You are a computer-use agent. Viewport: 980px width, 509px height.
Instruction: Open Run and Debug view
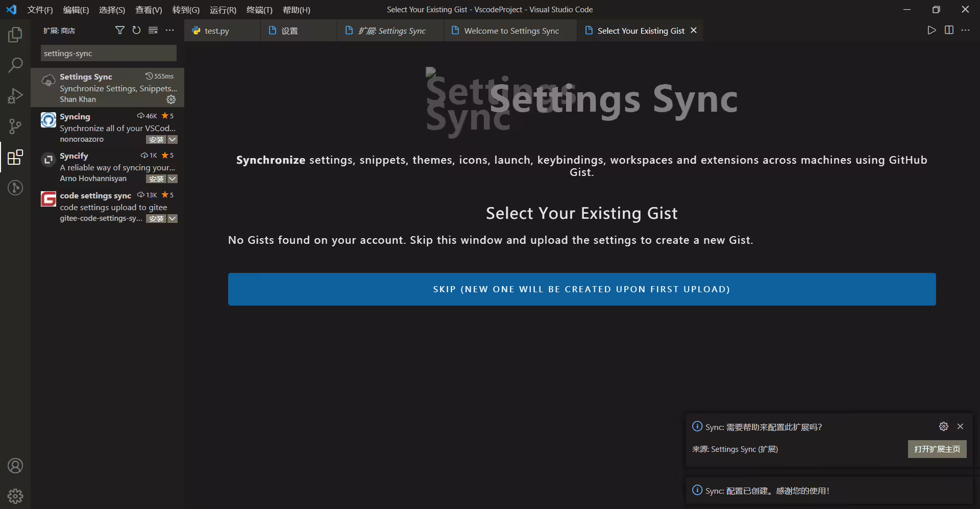click(15, 95)
